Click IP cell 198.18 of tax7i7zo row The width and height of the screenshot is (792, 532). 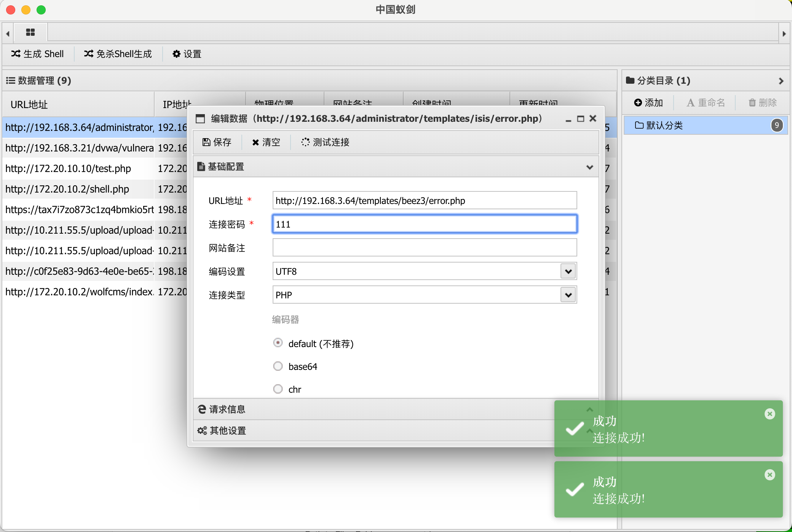(x=172, y=210)
